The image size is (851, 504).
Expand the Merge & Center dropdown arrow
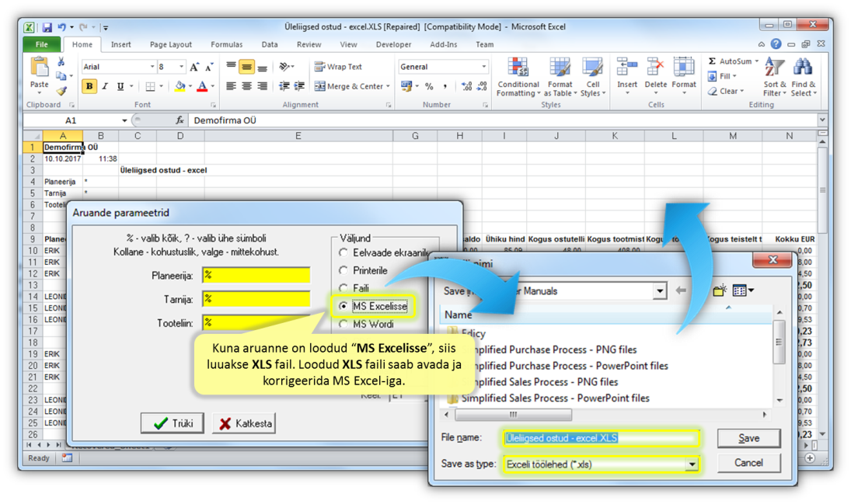pos(388,86)
